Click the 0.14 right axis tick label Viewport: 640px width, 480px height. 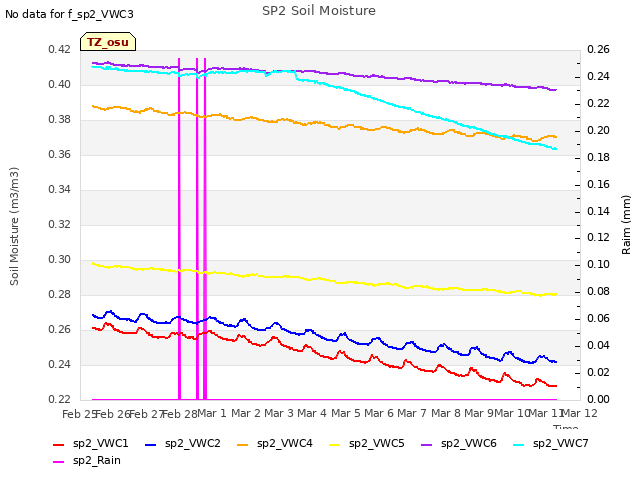pos(598,211)
